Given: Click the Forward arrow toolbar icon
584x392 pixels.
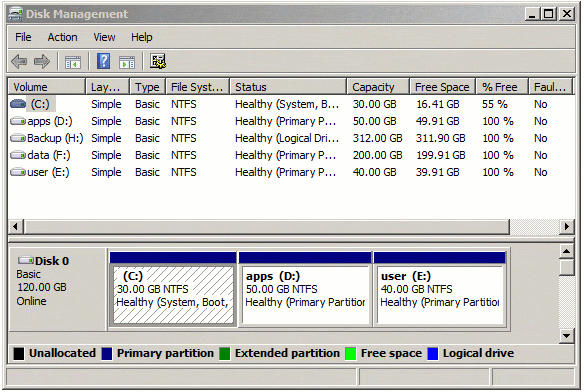Looking at the screenshot, I should pos(42,61).
